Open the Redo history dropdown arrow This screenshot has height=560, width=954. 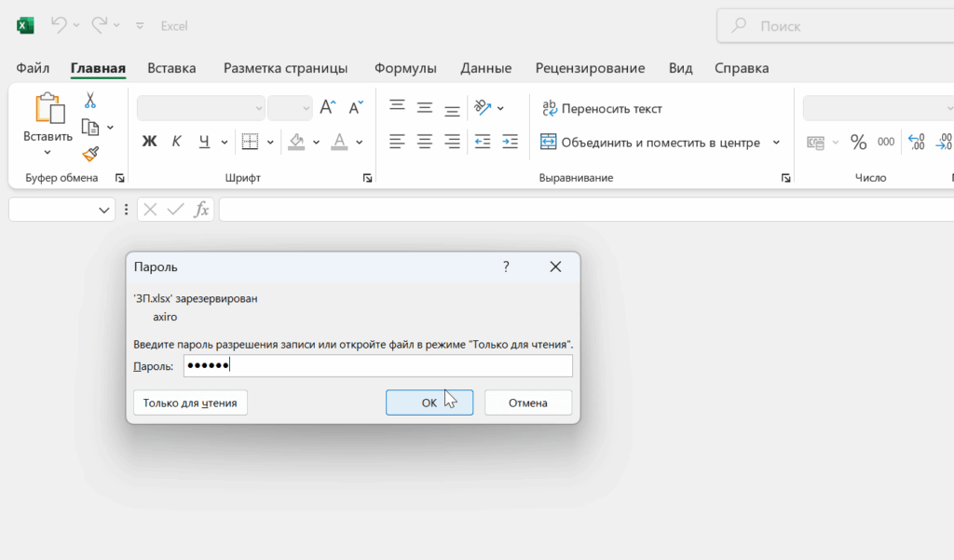pyautogui.click(x=116, y=25)
